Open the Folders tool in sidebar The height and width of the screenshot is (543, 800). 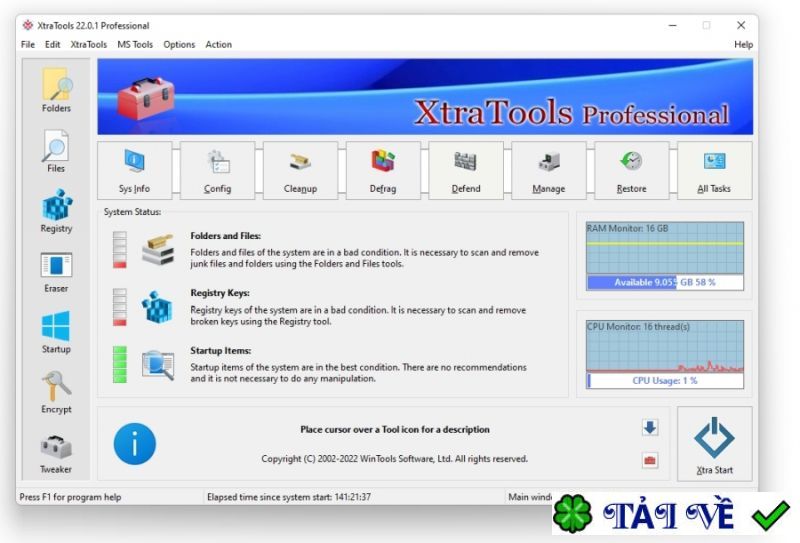56,90
